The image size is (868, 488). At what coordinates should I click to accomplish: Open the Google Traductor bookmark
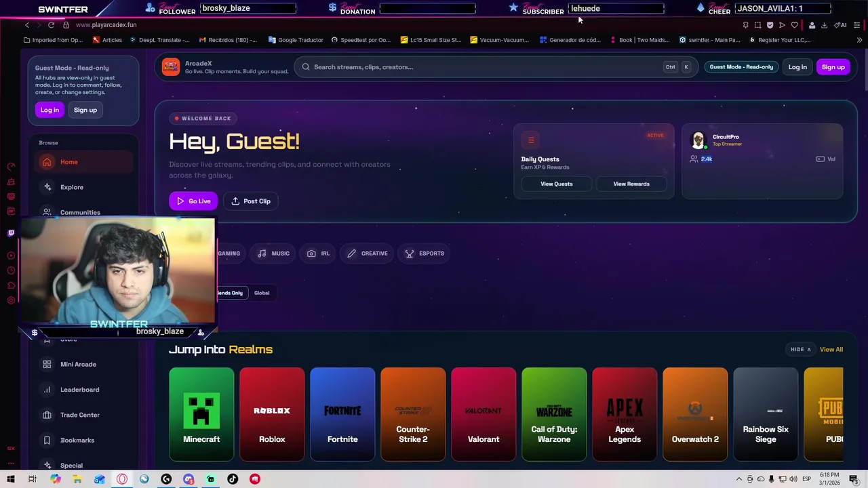pyautogui.click(x=296, y=40)
